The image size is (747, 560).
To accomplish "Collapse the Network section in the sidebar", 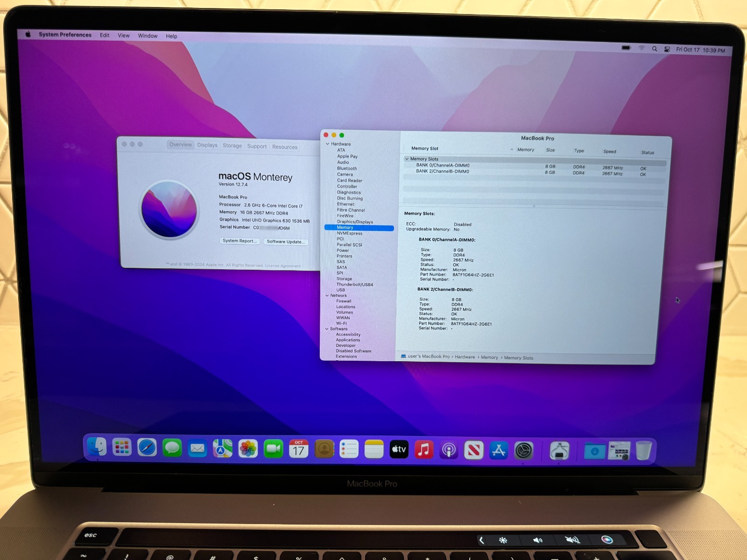I will coord(327,295).
